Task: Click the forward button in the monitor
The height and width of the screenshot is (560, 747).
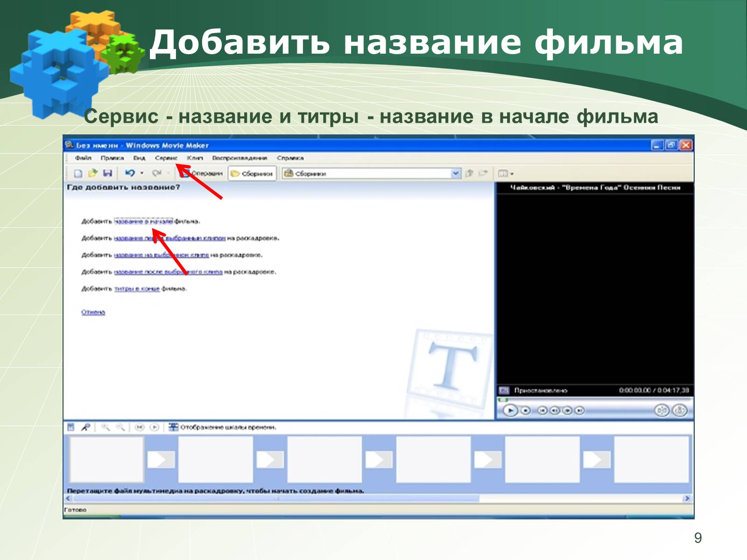Action: point(579,411)
